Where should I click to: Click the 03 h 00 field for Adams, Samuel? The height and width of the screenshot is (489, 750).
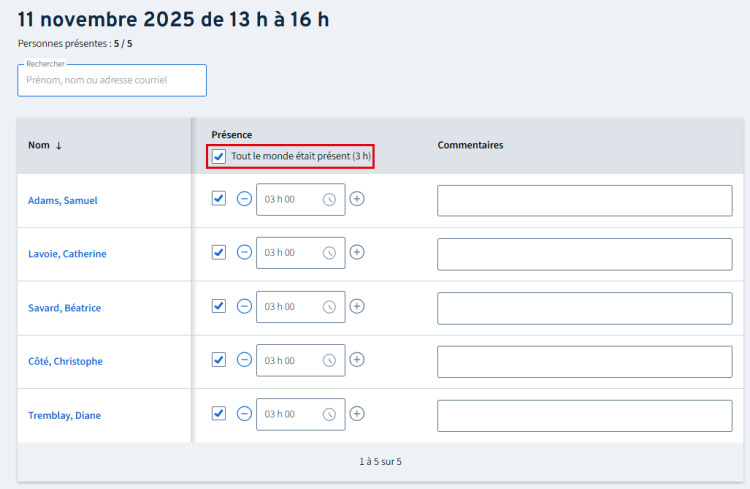288,199
